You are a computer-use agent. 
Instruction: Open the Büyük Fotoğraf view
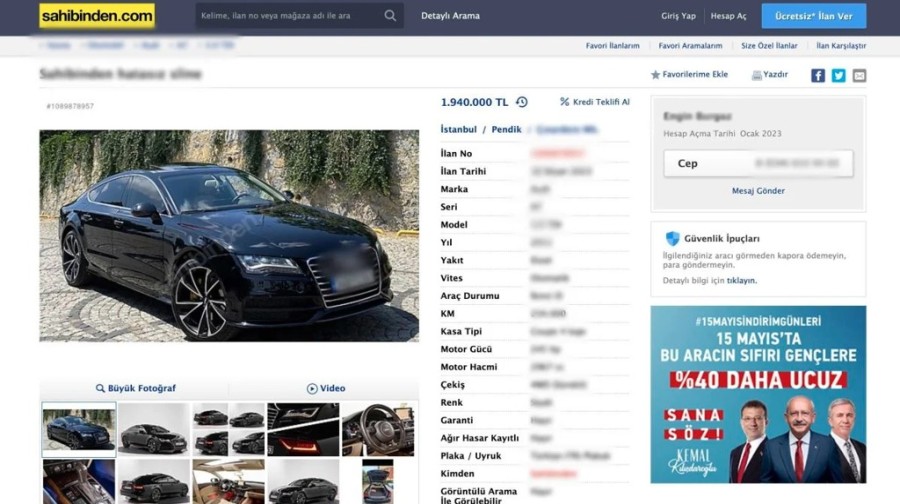coord(135,388)
